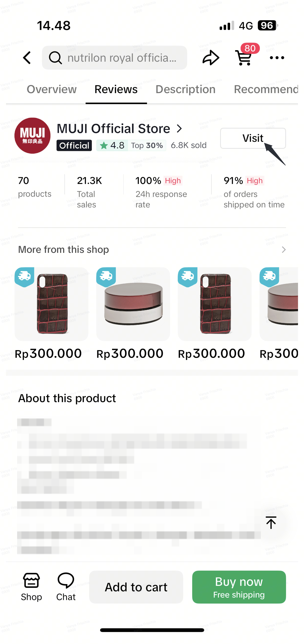Select the Reviews tab
Viewport: 304px width, 644px height.
coord(116,89)
